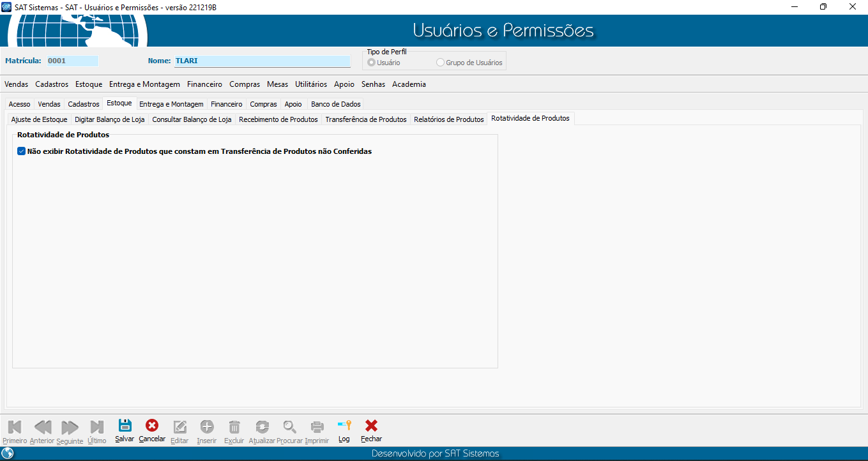Open the Banco de Dados tab
This screenshot has width=868, height=461.
click(x=335, y=104)
